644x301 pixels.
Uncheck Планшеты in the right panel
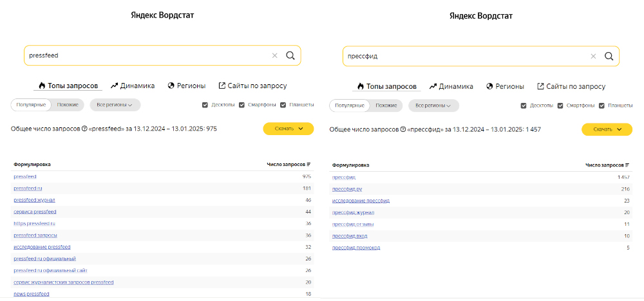click(x=601, y=106)
